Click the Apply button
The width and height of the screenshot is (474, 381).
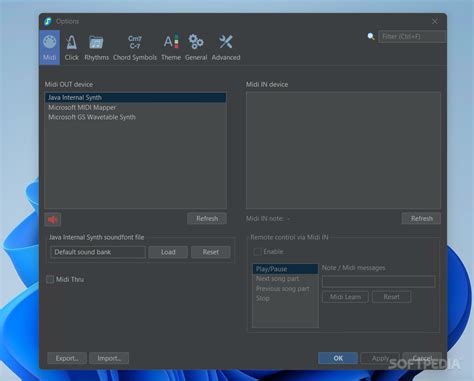380,358
